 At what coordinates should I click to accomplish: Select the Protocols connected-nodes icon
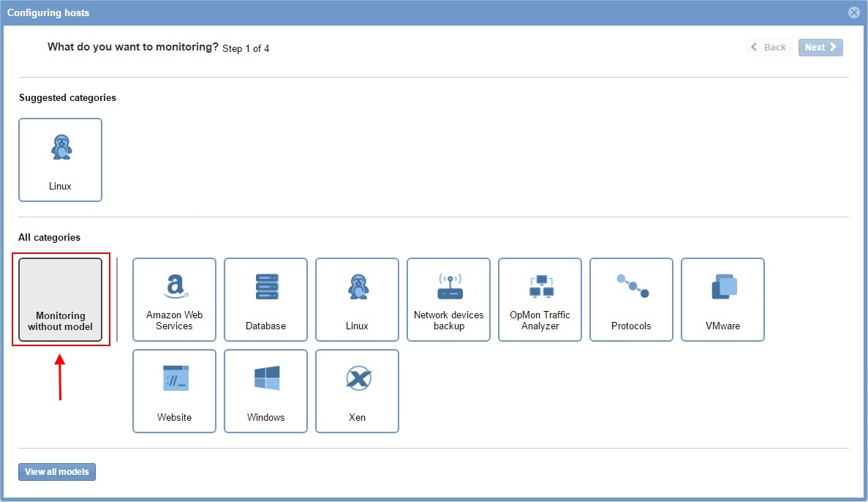(631, 285)
